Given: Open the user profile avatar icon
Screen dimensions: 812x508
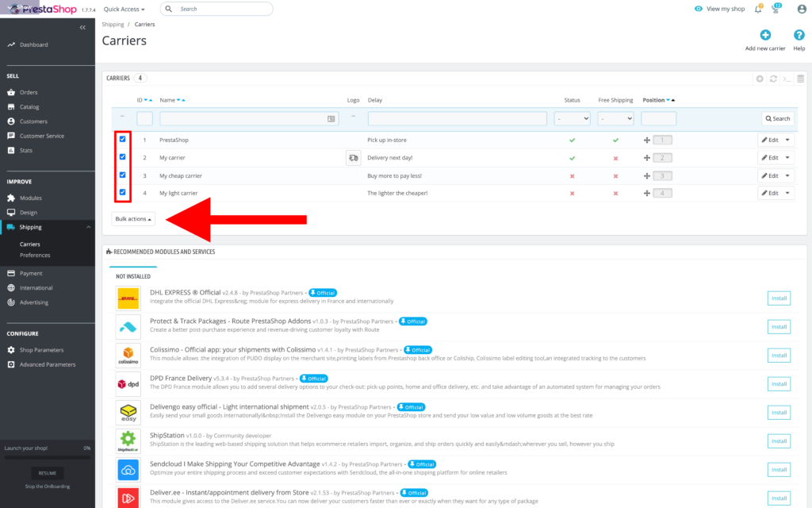Looking at the screenshot, I should 802,9.
